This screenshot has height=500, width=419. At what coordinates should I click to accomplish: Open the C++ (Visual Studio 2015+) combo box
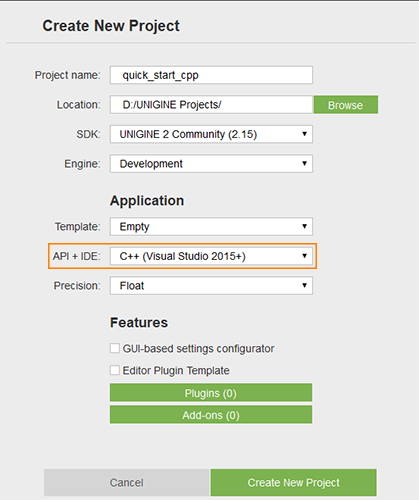(x=211, y=256)
